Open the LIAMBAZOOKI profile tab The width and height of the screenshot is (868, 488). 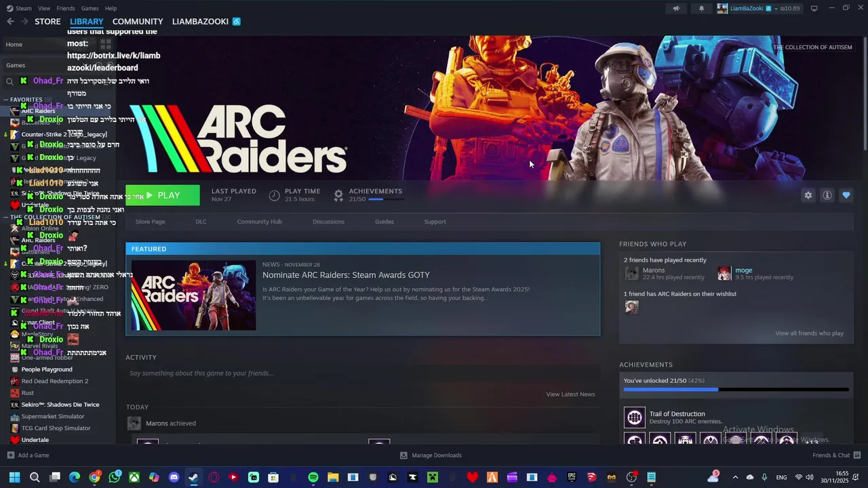(200, 21)
